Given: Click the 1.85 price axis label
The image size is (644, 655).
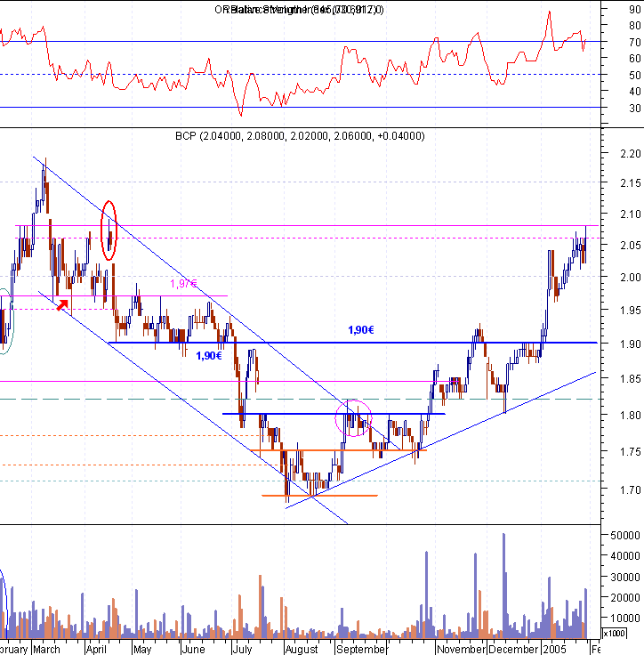Looking at the screenshot, I should [x=631, y=379].
